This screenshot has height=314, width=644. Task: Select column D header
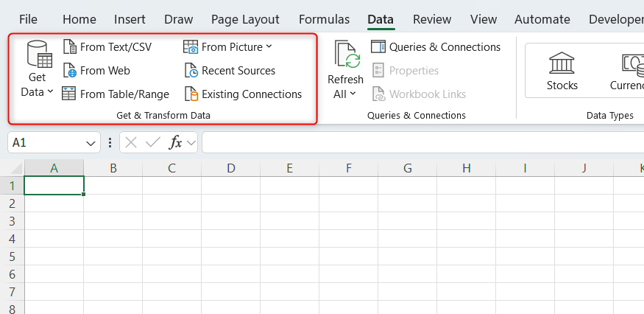coord(231,168)
